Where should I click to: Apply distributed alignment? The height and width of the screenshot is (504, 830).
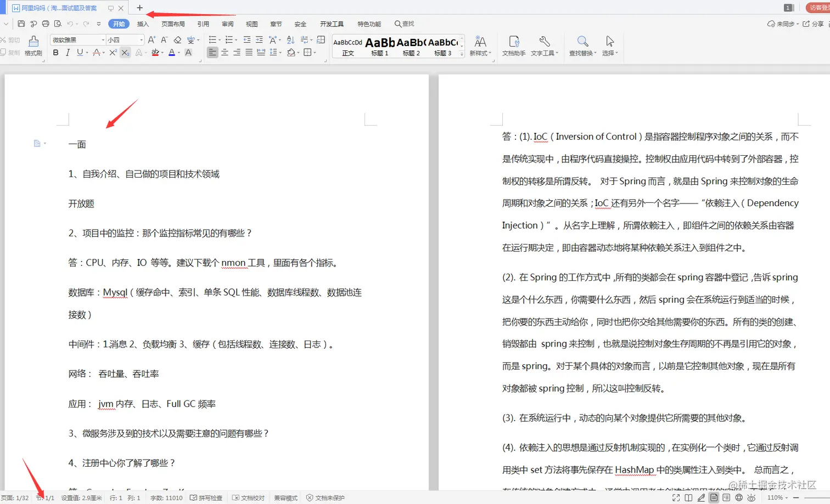[261, 53]
